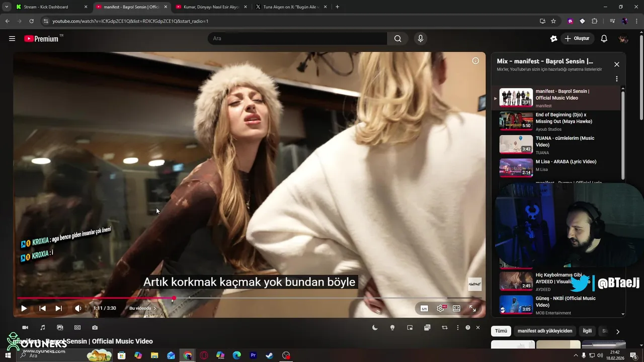Toggle subtitles in the player
Viewport: 644px width, 362px height.
click(x=424, y=308)
